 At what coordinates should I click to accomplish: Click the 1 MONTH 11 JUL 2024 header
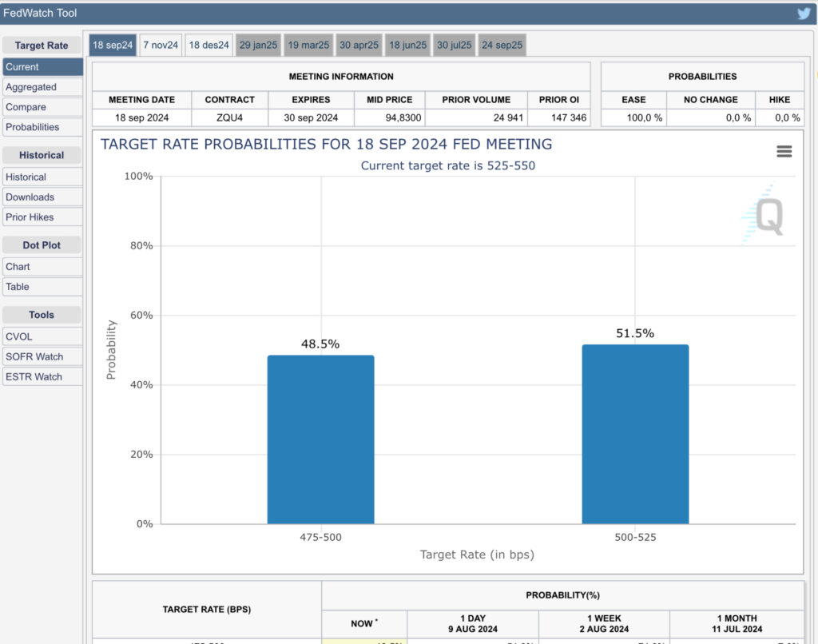737,624
